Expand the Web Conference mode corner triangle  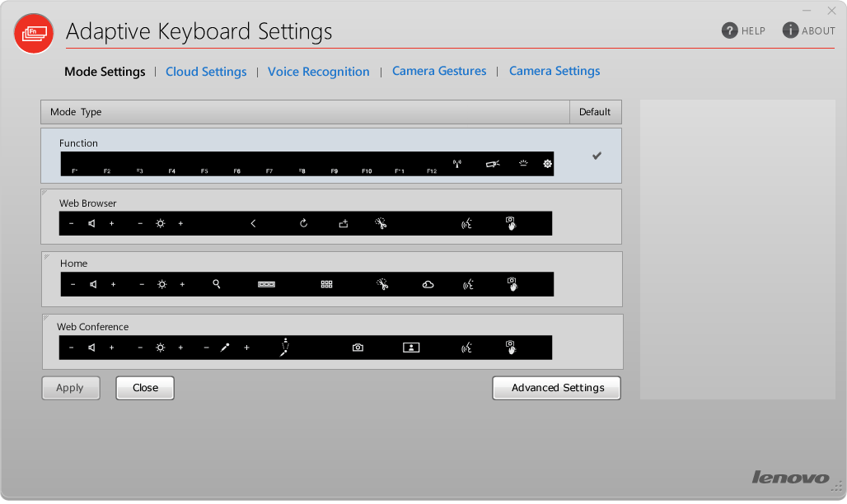click(x=46, y=318)
